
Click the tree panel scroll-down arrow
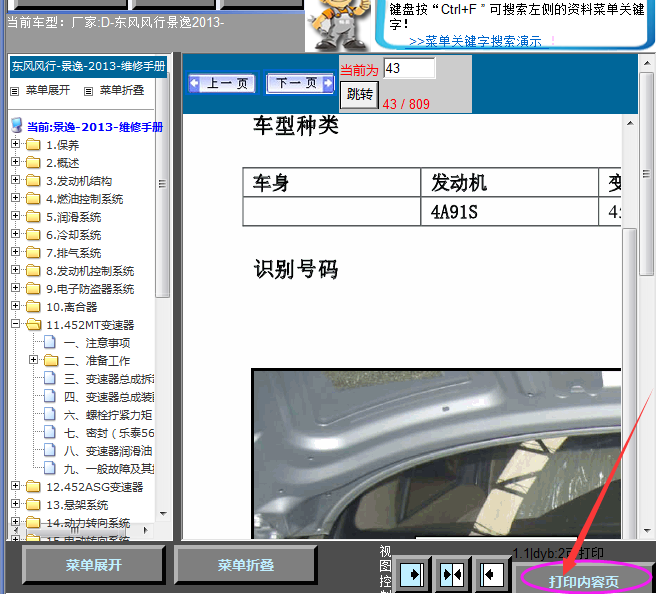coord(163,514)
